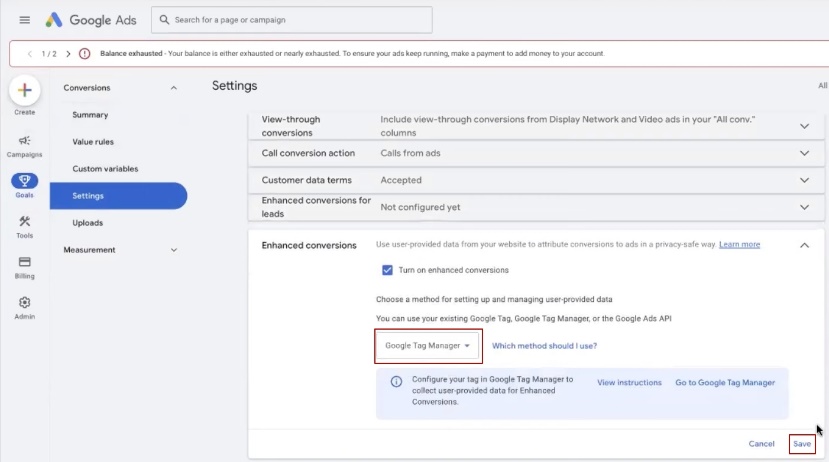Open the Google Tag Manager dropdown
Viewport: 829px width, 462px height.
click(x=428, y=346)
